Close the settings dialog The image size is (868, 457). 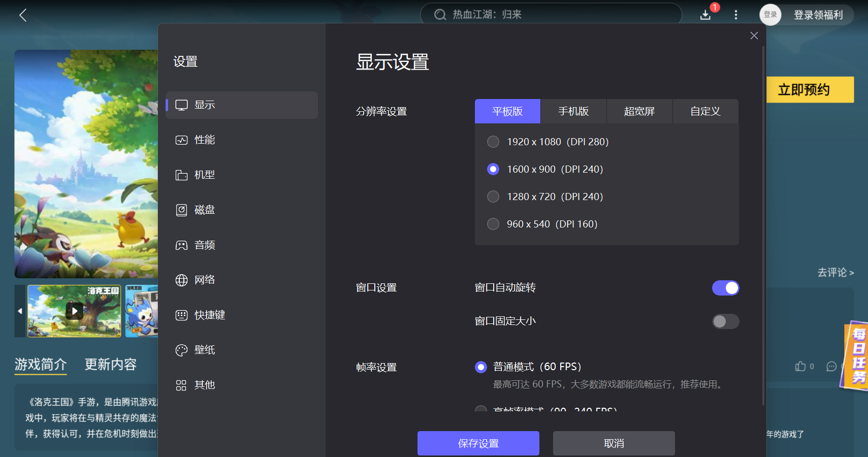754,36
